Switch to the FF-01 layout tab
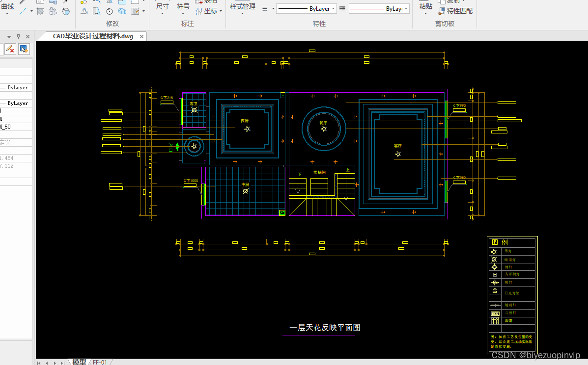This screenshot has width=588, height=365. point(100,363)
